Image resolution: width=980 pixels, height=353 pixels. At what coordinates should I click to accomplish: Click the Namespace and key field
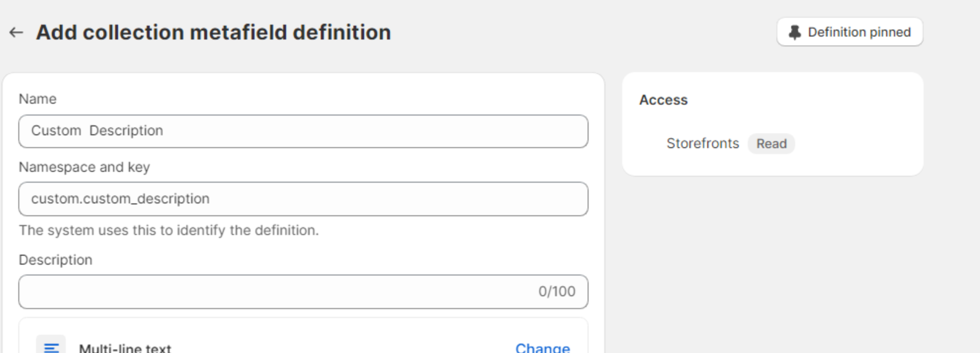tap(303, 199)
